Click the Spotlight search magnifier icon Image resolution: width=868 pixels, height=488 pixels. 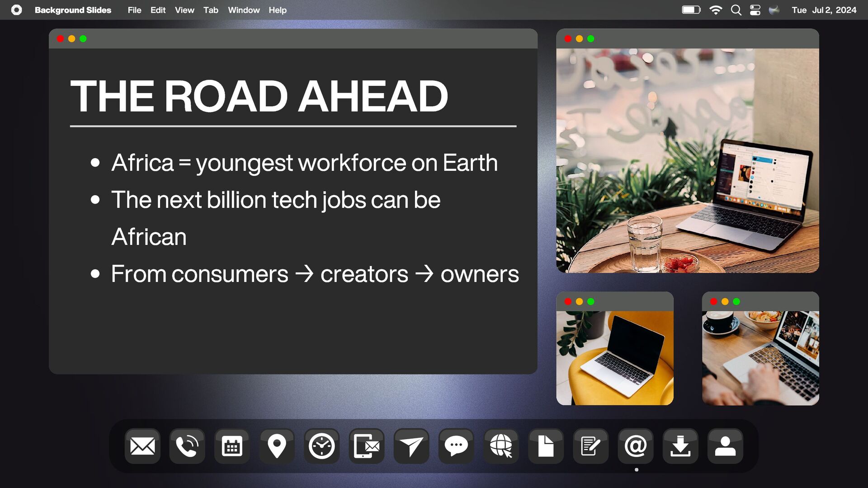pyautogui.click(x=736, y=10)
